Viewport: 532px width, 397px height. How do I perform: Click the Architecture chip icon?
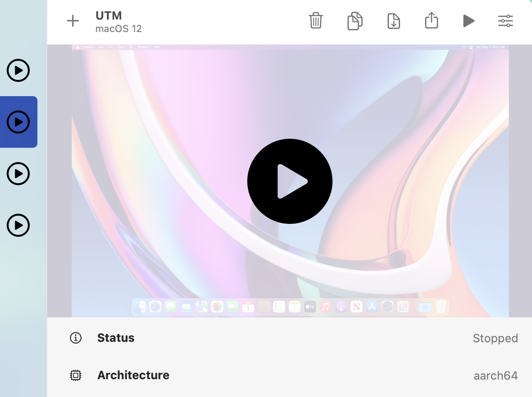pyautogui.click(x=76, y=375)
